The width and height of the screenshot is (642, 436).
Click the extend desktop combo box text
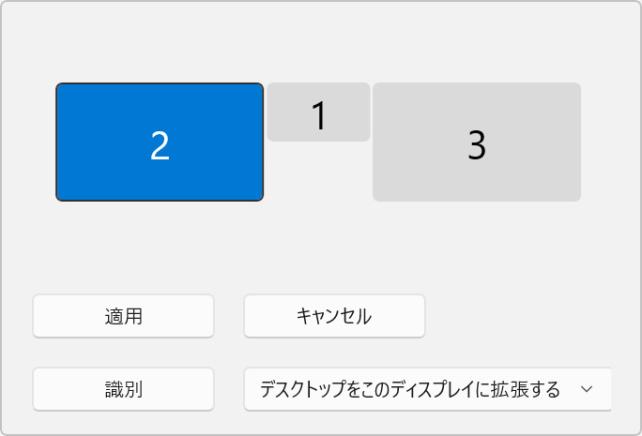click(x=410, y=389)
